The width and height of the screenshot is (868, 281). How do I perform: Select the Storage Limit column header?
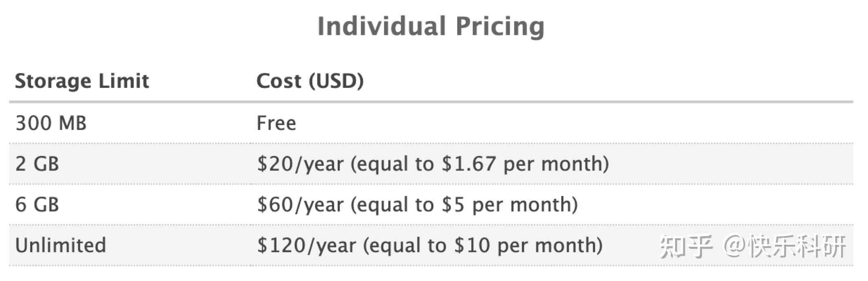click(x=82, y=81)
